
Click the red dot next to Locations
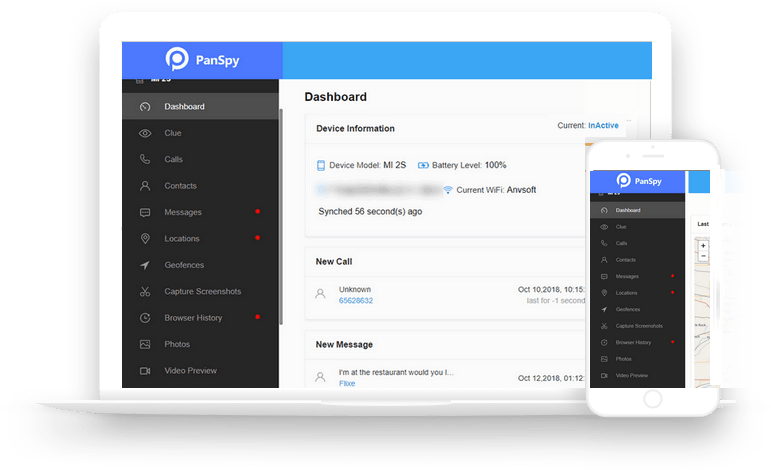coord(258,237)
